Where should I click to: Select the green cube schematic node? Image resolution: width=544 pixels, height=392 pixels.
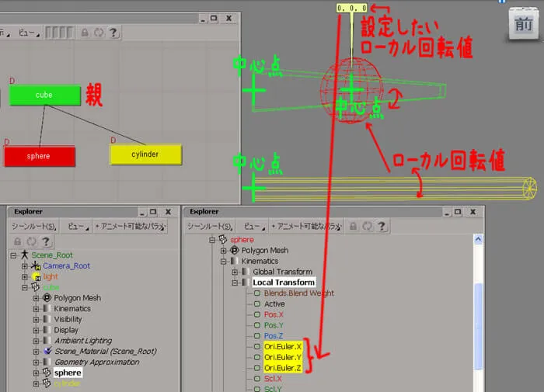44,95
